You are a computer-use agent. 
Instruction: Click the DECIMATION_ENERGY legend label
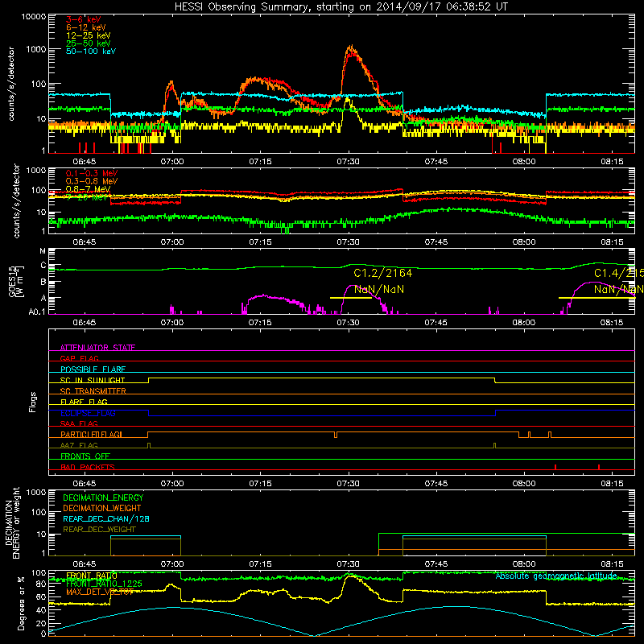[x=103, y=497]
